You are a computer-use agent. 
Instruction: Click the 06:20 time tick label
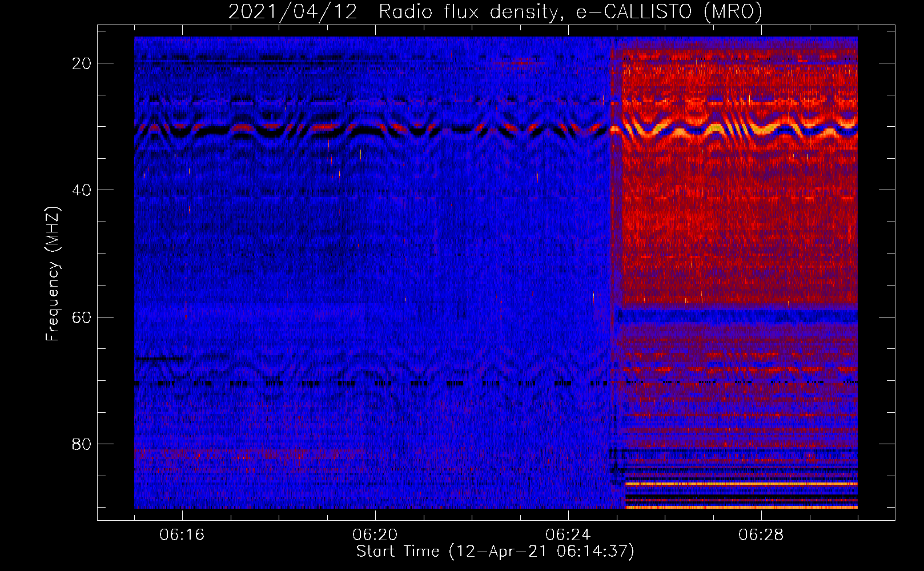coord(375,535)
